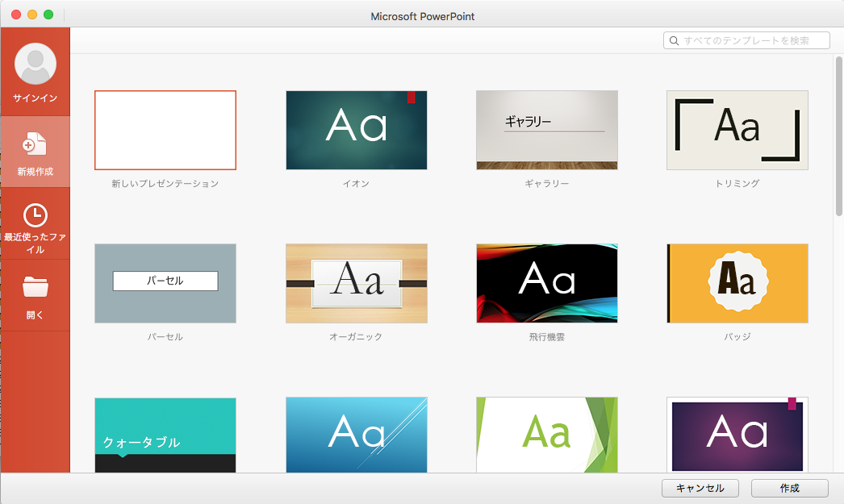This screenshot has height=504, width=844.
Task: Pick the 飛行機雲 template thumbnail
Action: click(x=547, y=284)
